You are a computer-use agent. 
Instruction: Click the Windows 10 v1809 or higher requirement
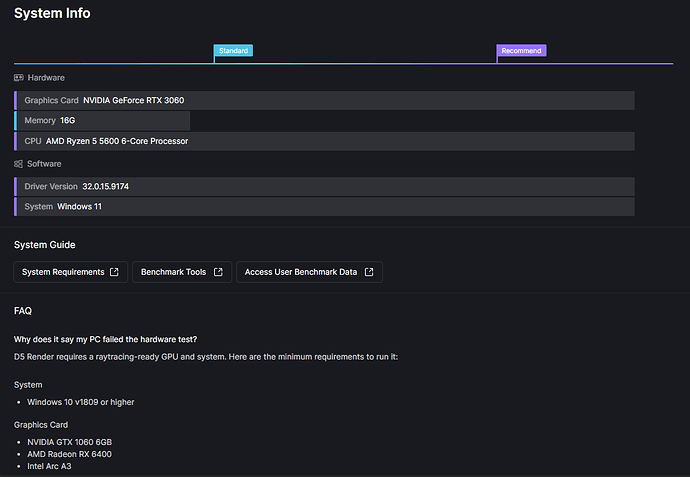(x=80, y=402)
